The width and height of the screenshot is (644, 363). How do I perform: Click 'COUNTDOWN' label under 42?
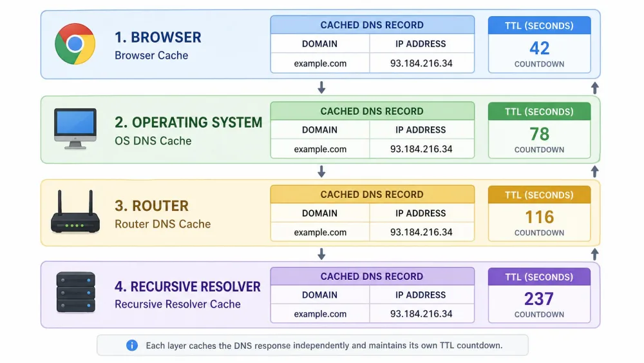pos(539,64)
